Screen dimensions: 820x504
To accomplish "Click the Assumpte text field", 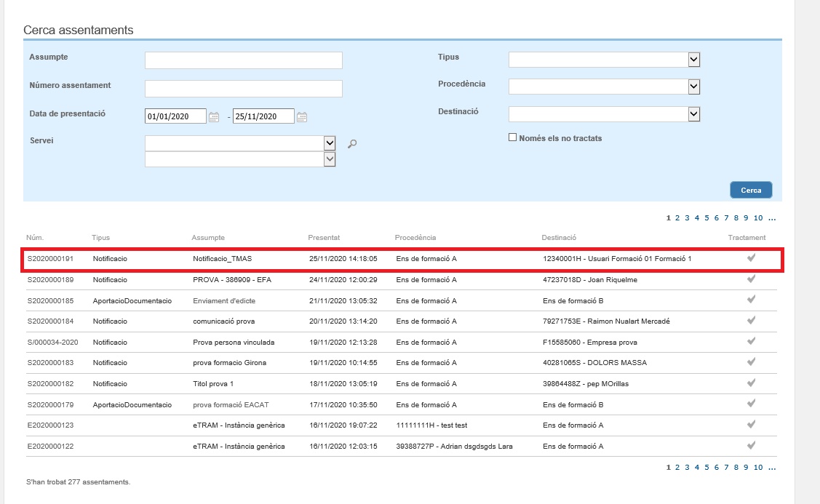I will [x=243, y=60].
